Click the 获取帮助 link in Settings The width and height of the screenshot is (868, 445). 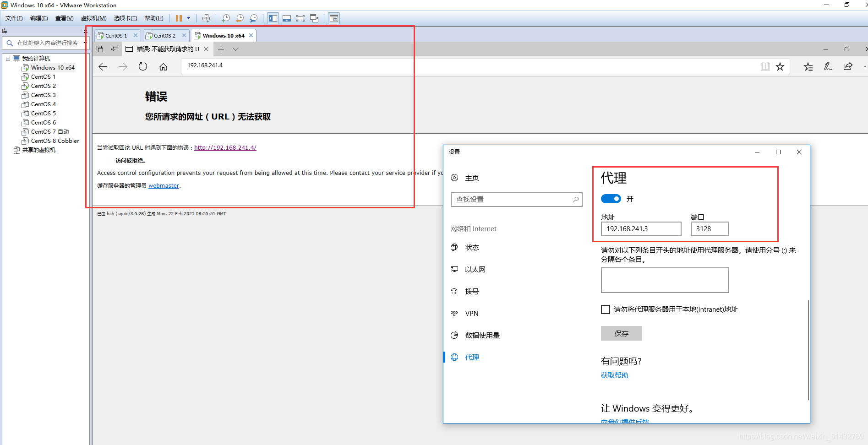615,375
